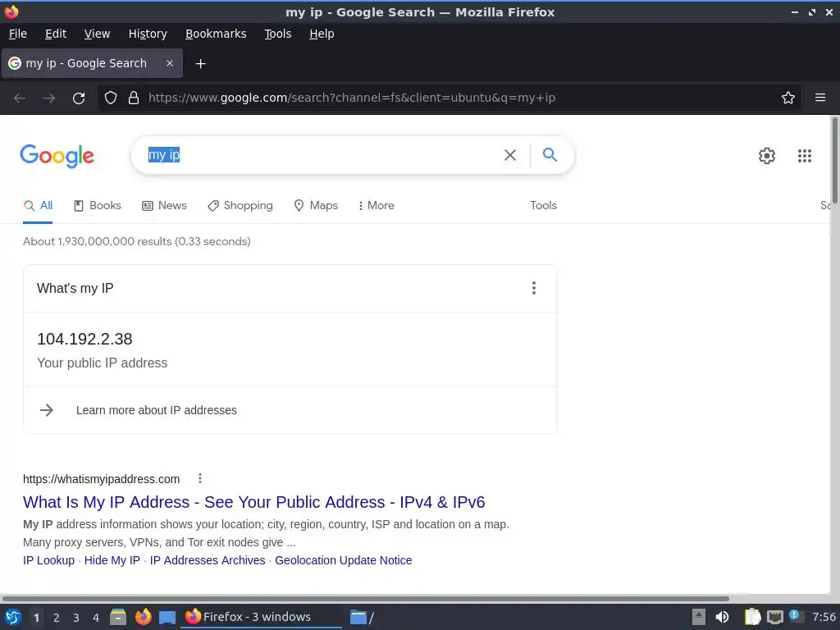The width and height of the screenshot is (840, 630).
Task: Open the File menu
Action: [18, 34]
